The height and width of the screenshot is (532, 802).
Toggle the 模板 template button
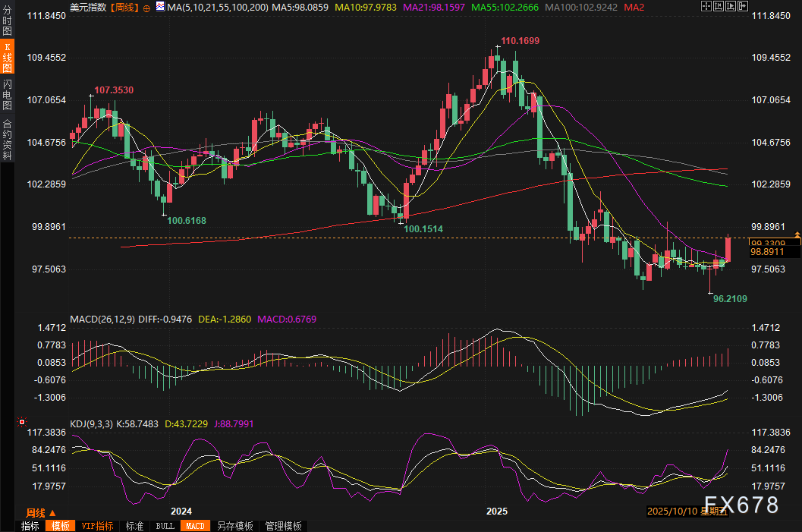click(x=60, y=526)
